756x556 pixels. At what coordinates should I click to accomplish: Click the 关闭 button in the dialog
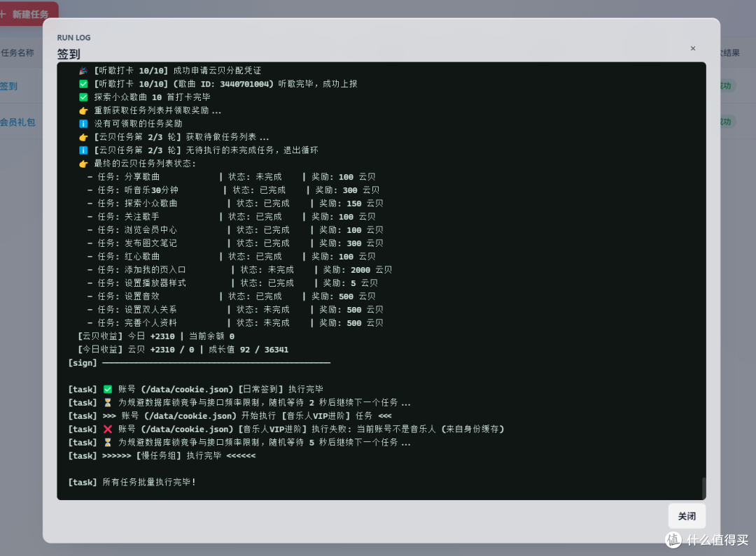[x=687, y=516]
